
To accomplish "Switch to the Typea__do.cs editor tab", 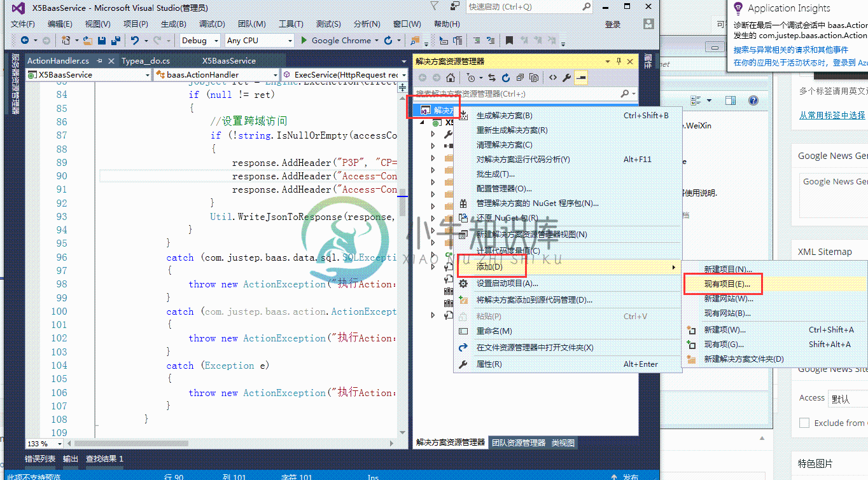I will [146, 60].
